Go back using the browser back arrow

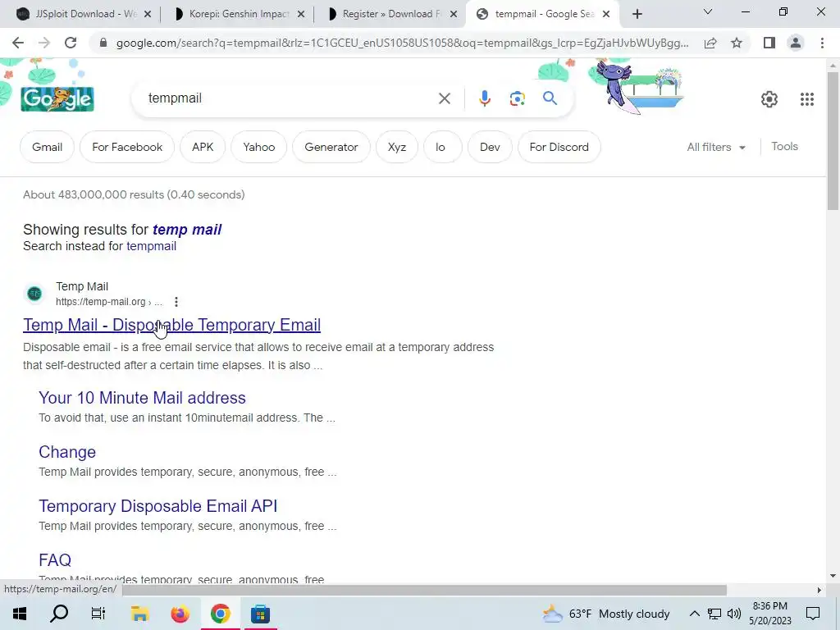18,43
